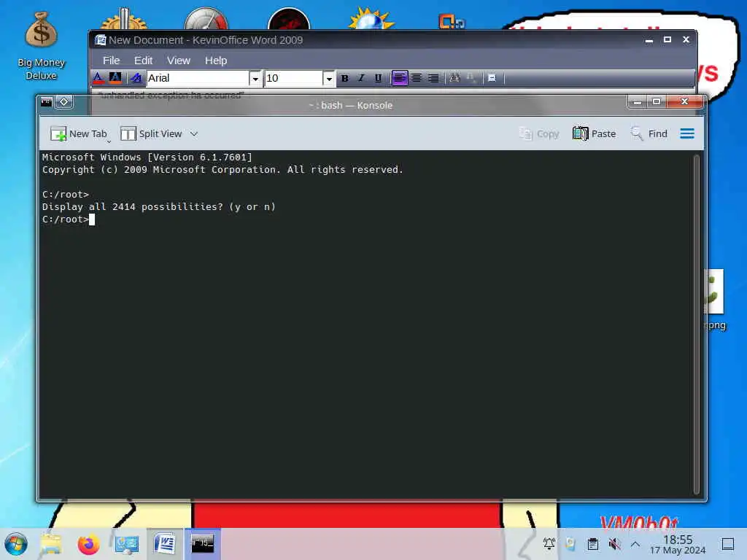This screenshot has width=747, height=560.
Task: Toggle underline formatting in KevinOffice Word
Action: point(378,78)
